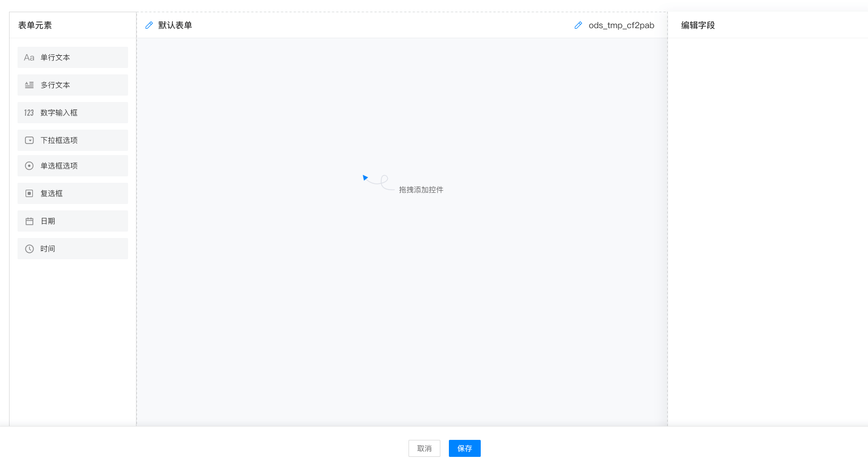Click the Aa icon for 单行文本
Viewport: 868px width, 459px height.
click(x=29, y=57)
